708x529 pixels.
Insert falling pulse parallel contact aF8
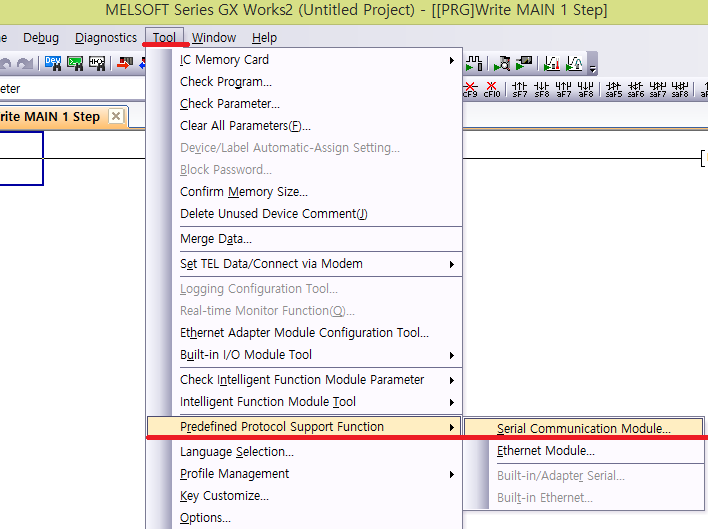pyautogui.click(x=586, y=89)
